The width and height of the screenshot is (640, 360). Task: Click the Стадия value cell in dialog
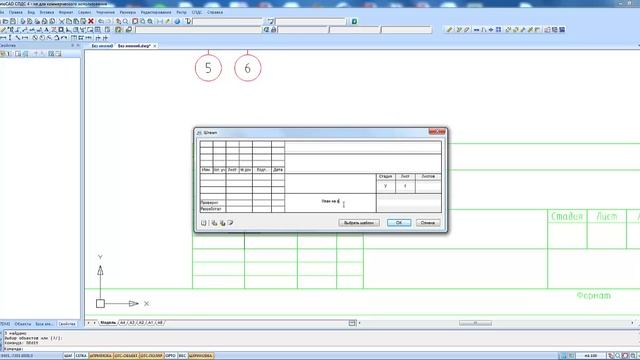[385, 186]
